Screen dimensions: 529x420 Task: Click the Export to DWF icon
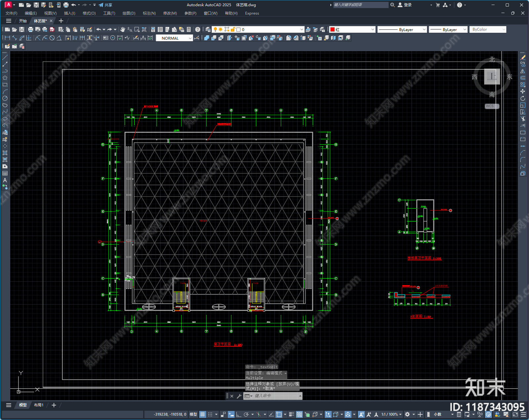tap(52, 29)
